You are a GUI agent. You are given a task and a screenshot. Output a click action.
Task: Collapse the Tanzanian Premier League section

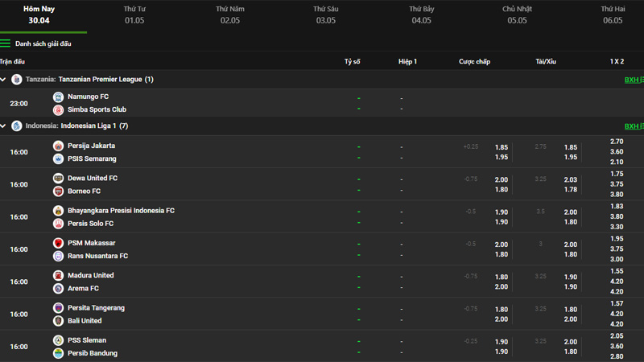point(3,79)
